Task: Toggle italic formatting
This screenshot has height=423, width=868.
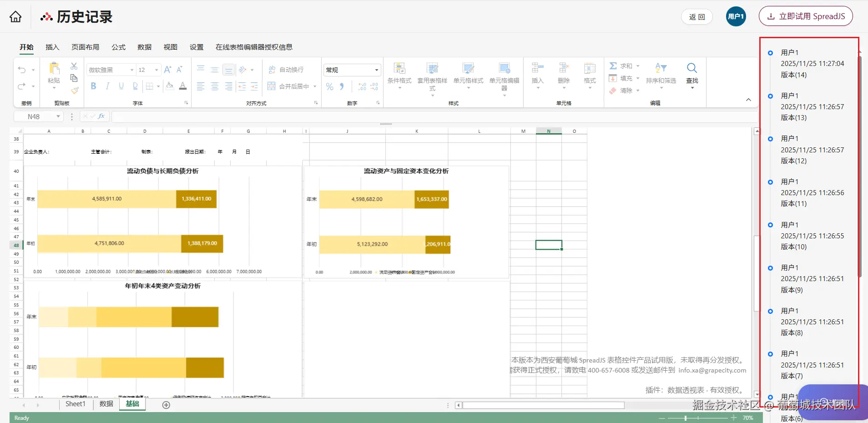Action: pos(107,86)
